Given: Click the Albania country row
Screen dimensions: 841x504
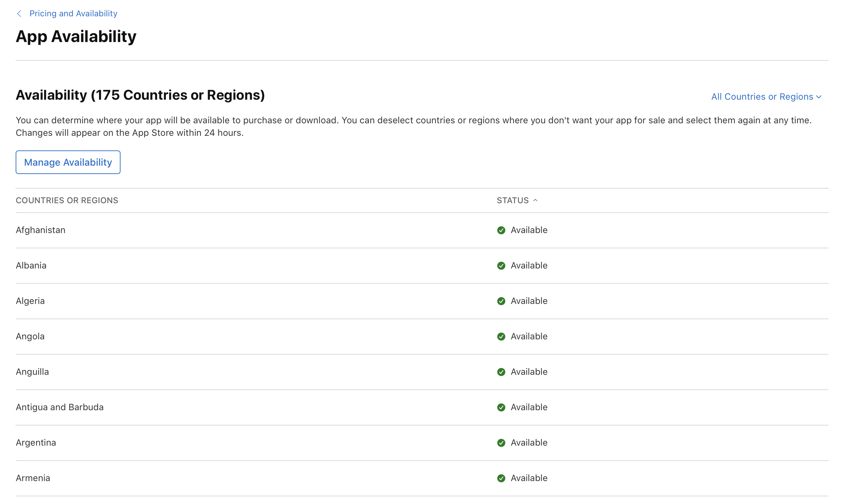Looking at the screenshot, I should tap(31, 265).
